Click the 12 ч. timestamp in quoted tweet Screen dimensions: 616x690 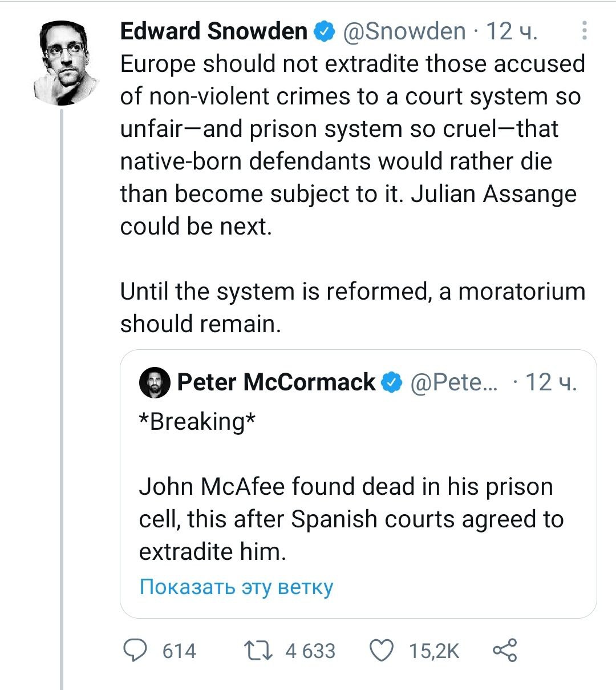pyautogui.click(x=550, y=382)
